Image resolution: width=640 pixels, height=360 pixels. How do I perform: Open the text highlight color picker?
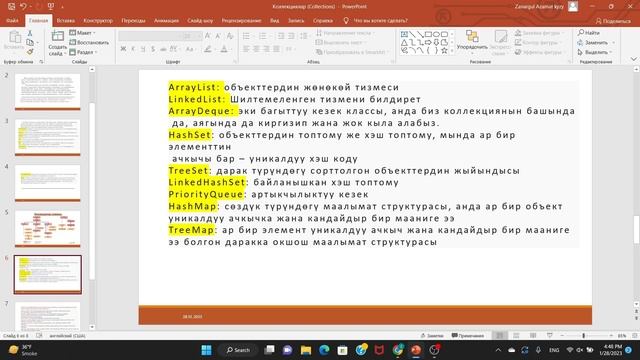(209, 49)
